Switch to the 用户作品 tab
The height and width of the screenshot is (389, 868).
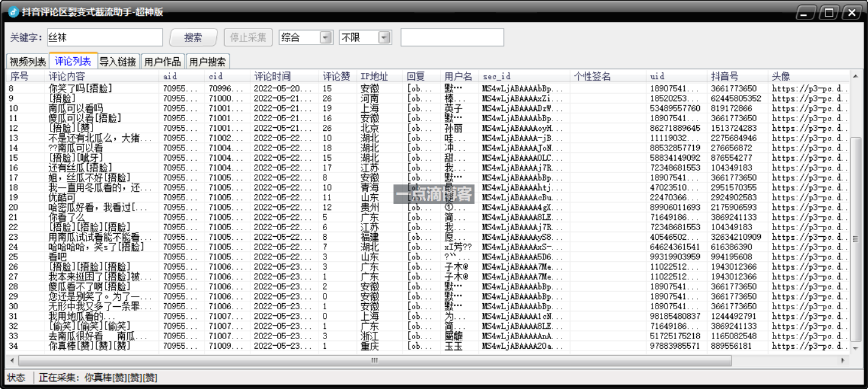click(x=163, y=61)
